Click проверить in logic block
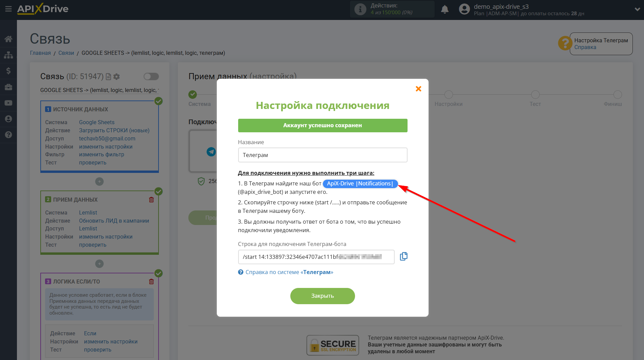Image resolution: width=644 pixels, height=360 pixels. [98, 350]
